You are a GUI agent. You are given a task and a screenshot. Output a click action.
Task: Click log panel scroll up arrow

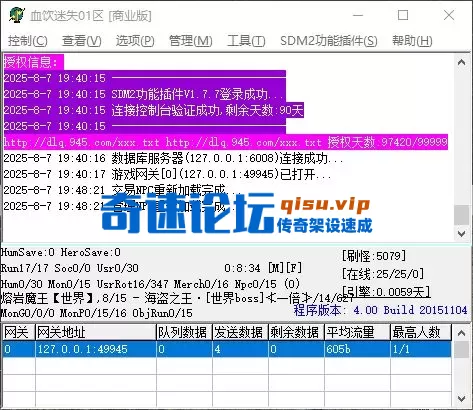click(462, 62)
